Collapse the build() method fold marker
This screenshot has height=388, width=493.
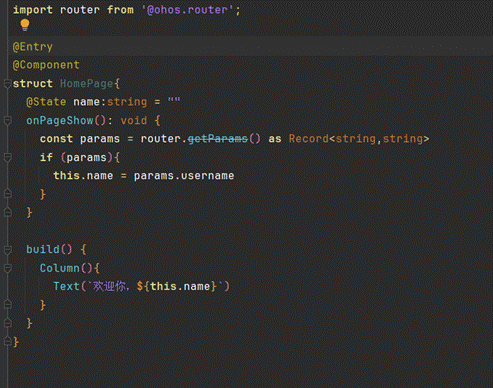tap(8, 249)
